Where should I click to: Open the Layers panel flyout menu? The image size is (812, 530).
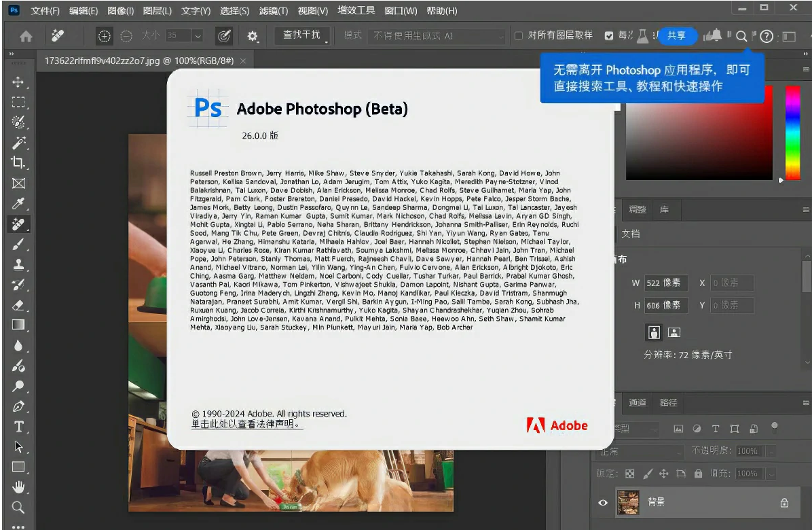(x=806, y=402)
